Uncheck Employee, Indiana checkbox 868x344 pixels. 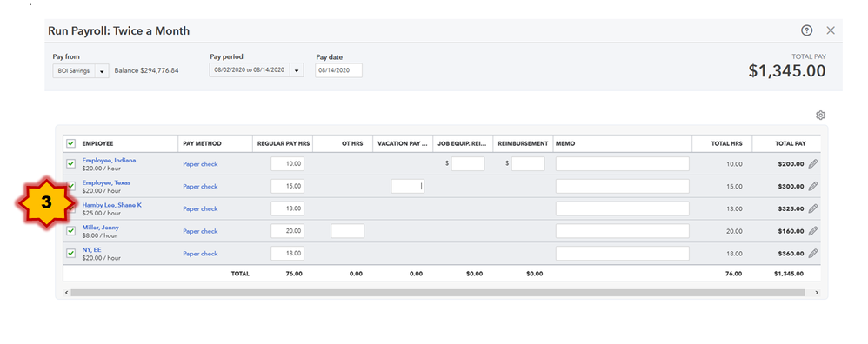70,163
